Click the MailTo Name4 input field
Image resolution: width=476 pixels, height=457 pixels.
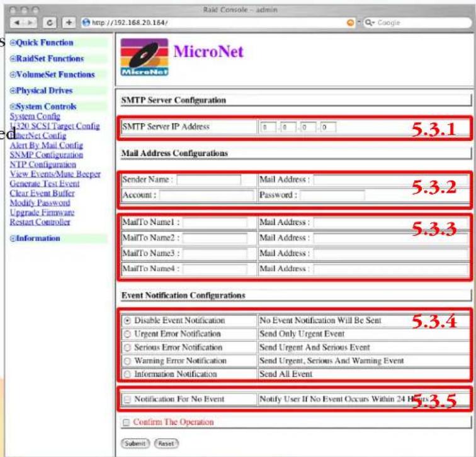point(215,269)
